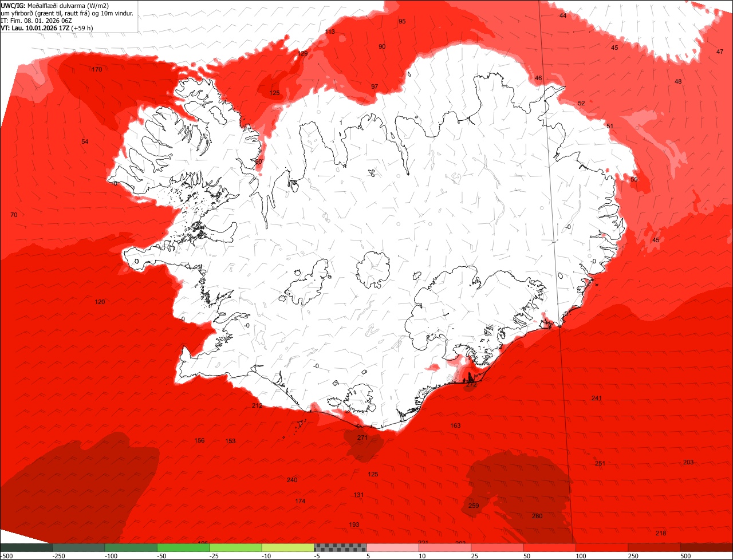This screenshot has height=560, width=733.
Task: Click the flux value 240 on the map
Action: (x=292, y=480)
